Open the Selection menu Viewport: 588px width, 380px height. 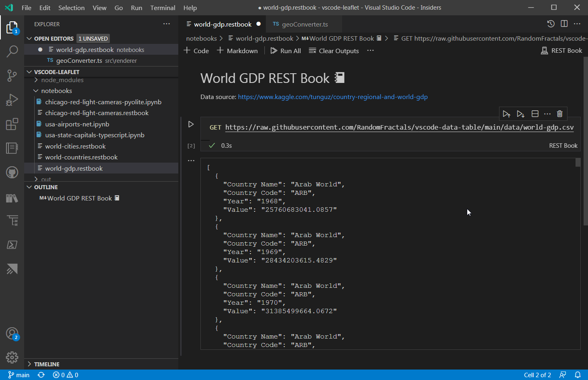click(x=72, y=8)
